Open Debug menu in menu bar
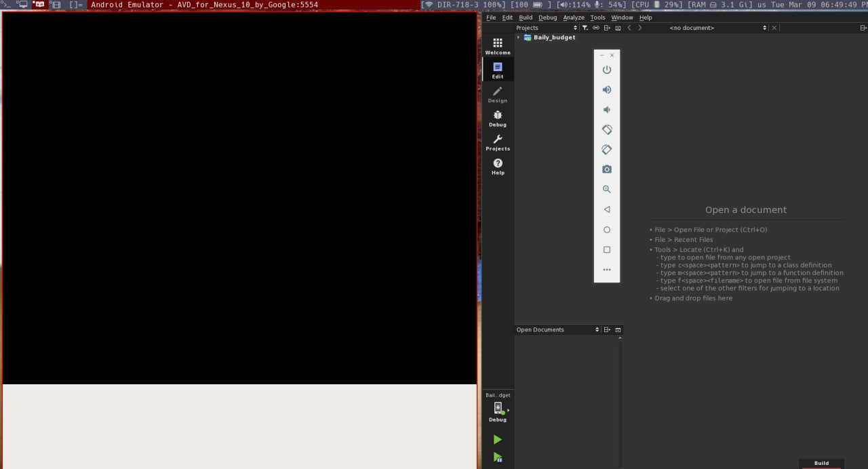The height and width of the screenshot is (469, 868). click(x=547, y=18)
